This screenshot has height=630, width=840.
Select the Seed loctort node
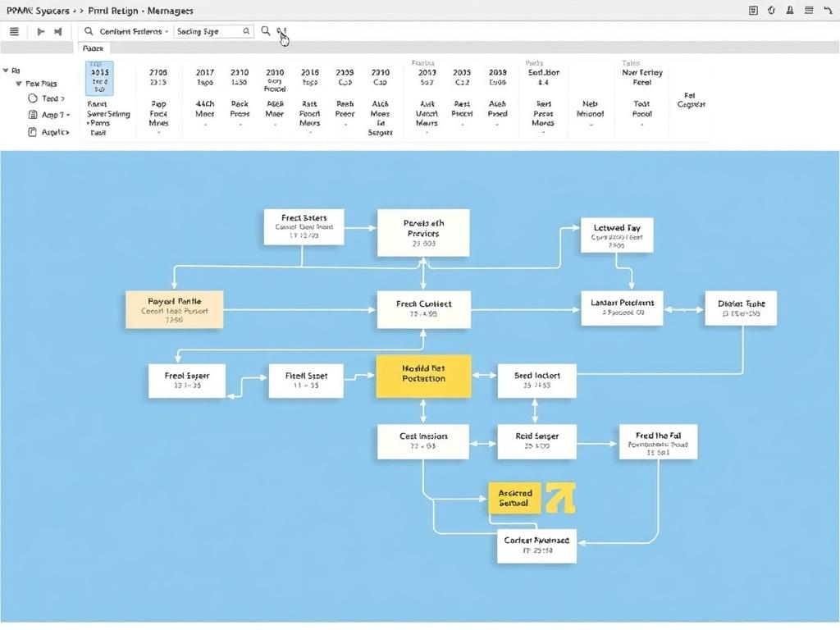pyautogui.click(x=536, y=381)
